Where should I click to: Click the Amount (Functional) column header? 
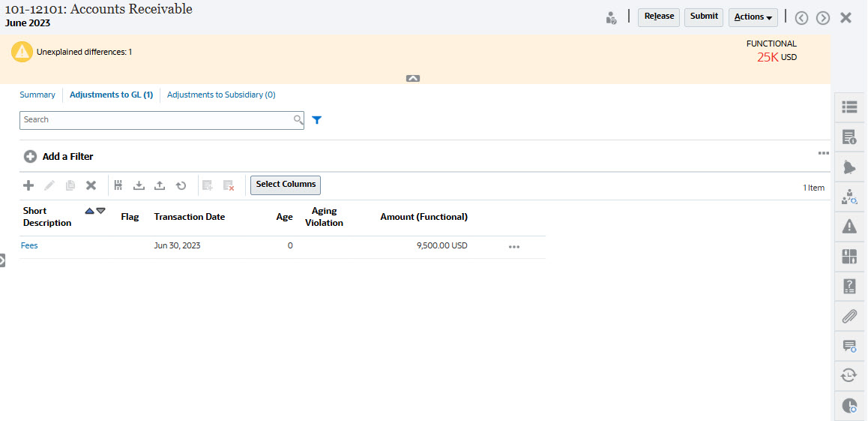point(424,217)
